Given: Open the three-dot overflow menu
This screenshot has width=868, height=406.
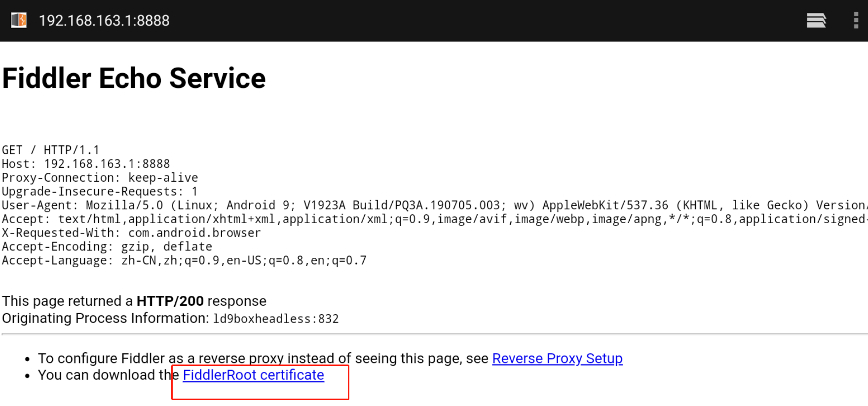Looking at the screenshot, I should (856, 20).
